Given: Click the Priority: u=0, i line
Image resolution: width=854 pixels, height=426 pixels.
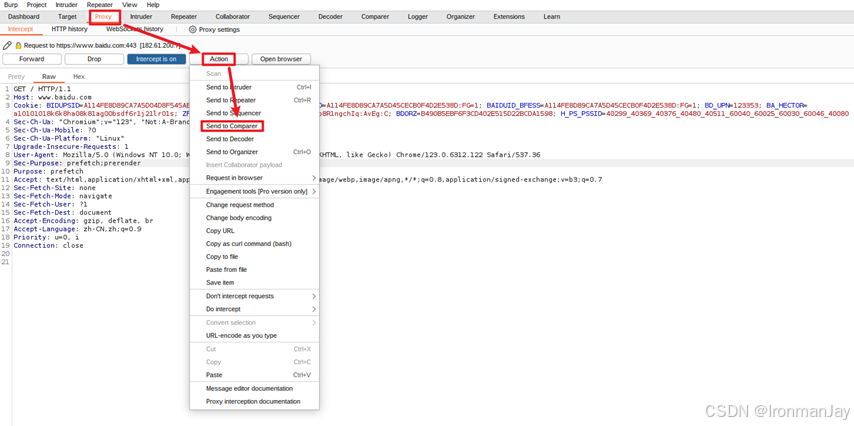Looking at the screenshot, I should point(46,238).
